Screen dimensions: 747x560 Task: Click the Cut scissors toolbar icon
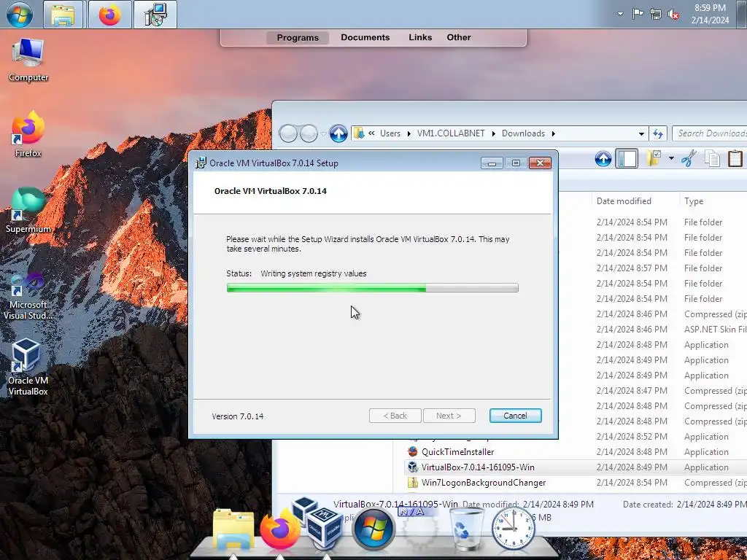(x=689, y=158)
